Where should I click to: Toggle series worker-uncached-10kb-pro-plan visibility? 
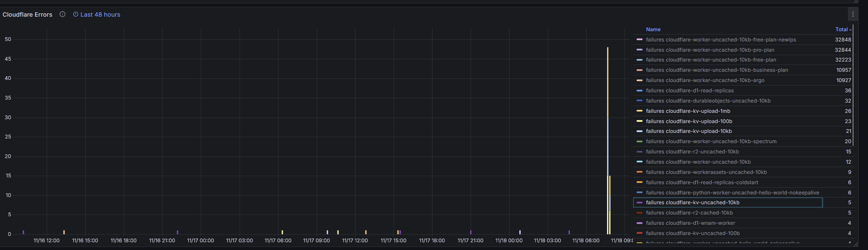(710, 50)
